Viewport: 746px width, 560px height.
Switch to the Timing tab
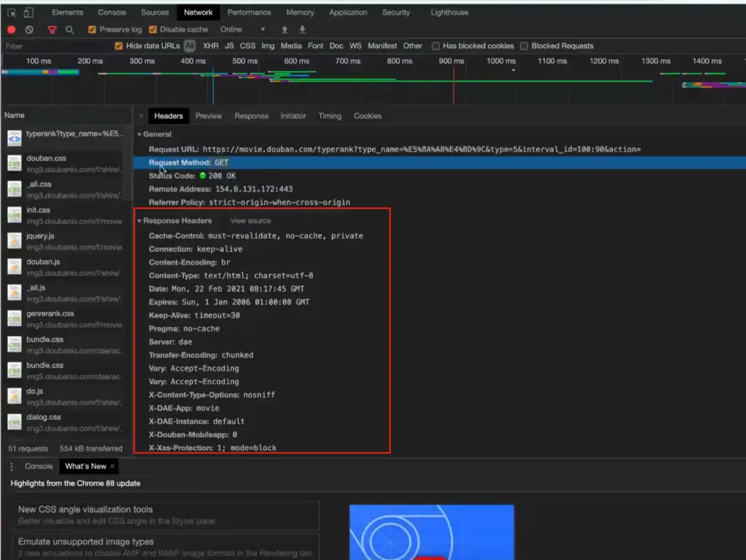329,116
